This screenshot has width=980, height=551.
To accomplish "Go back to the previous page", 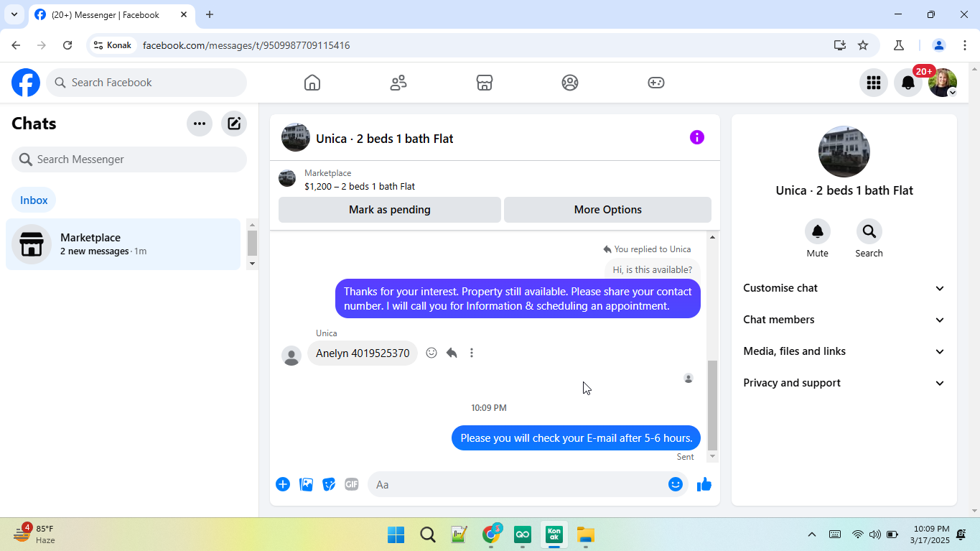I will point(16,45).
